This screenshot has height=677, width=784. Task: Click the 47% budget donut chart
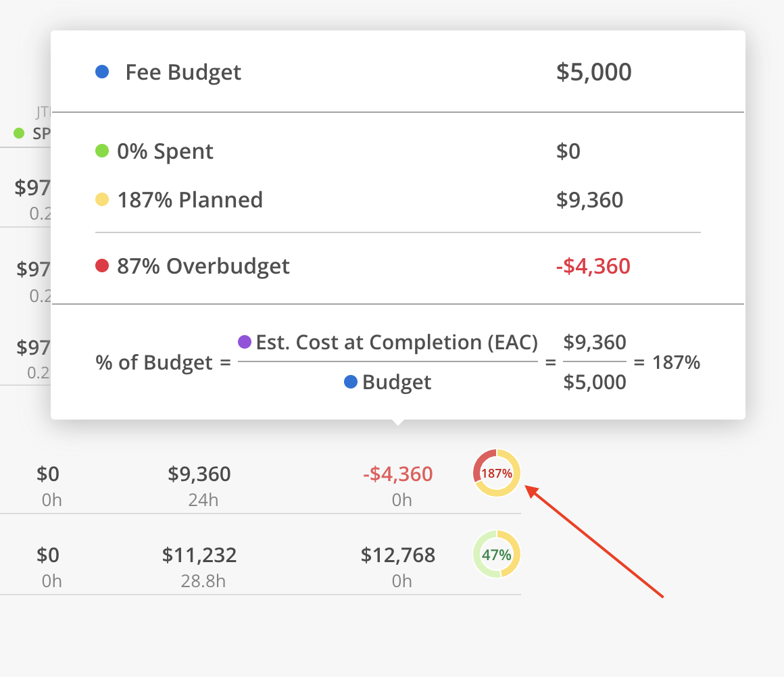pyautogui.click(x=497, y=554)
